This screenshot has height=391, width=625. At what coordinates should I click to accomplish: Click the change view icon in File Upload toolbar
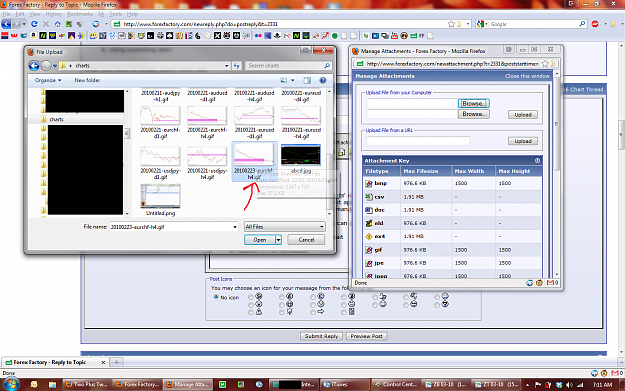(x=284, y=80)
